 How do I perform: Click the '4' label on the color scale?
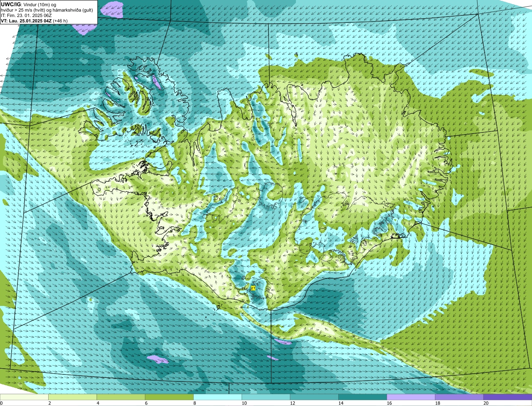(x=98, y=403)
